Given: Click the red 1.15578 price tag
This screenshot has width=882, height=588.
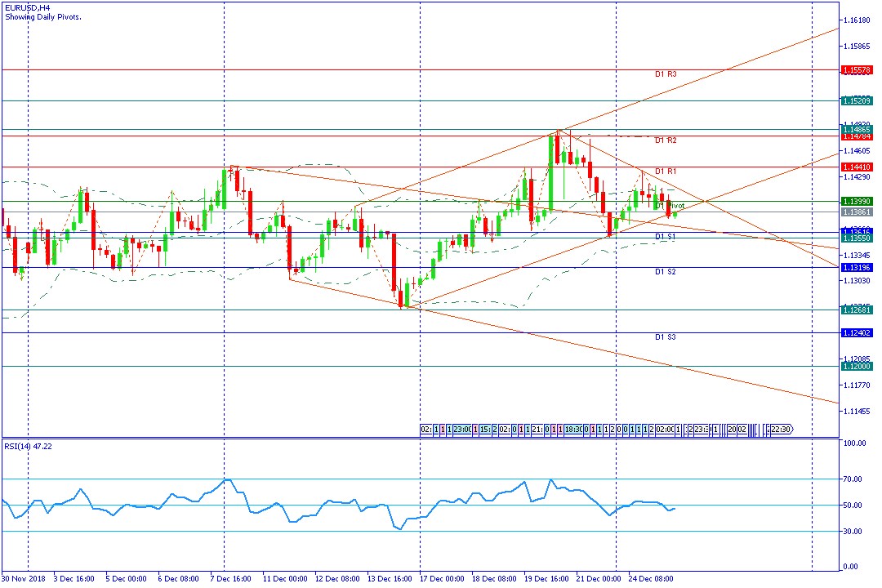Looking at the screenshot, I should 857,70.
